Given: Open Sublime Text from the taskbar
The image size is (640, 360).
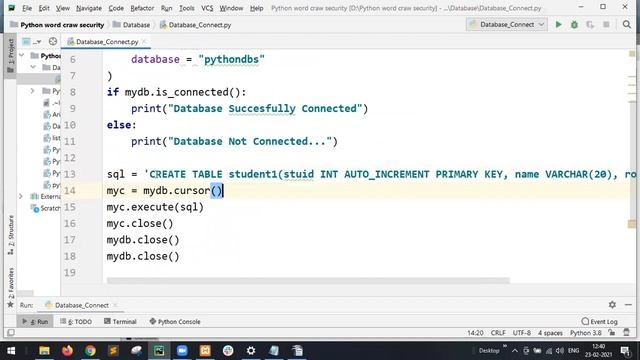Looking at the screenshot, I should 113,350.
